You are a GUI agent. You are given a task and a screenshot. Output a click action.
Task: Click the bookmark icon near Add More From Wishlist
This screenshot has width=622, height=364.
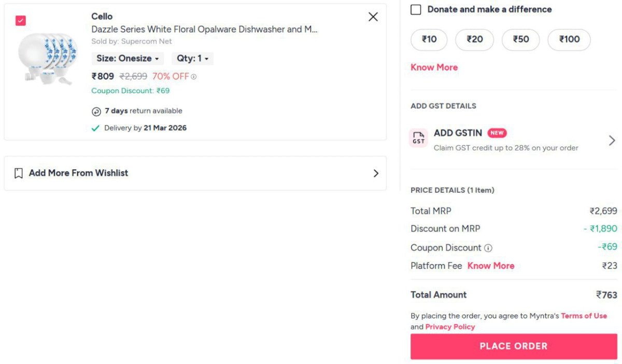[x=19, y=172]
